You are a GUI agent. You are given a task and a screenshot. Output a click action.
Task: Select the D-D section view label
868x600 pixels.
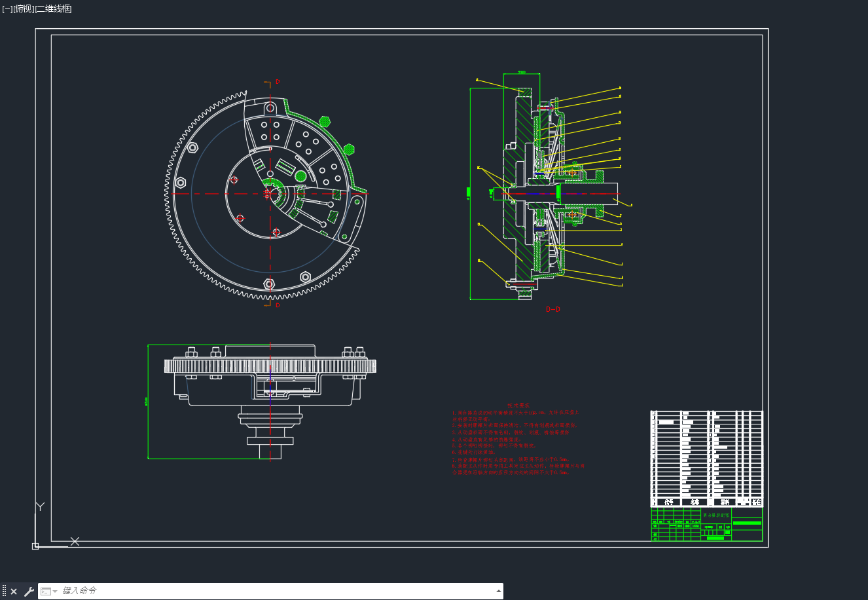[x=553, y=309]
